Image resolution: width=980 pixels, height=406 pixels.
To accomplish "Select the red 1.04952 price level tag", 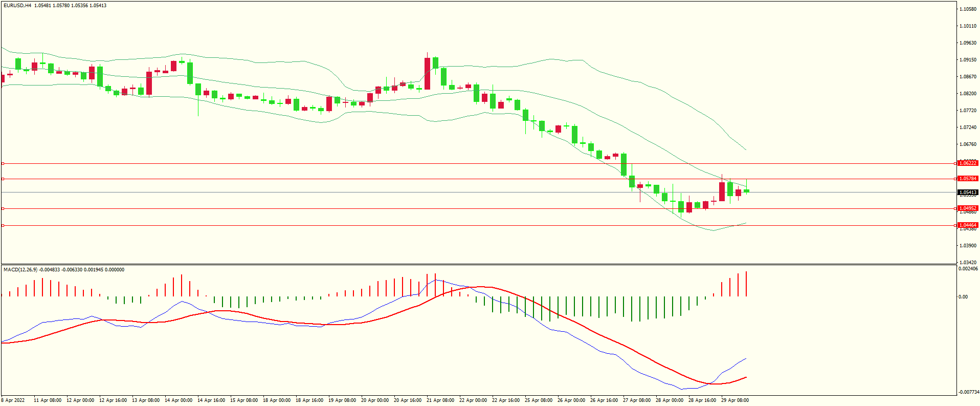I will 968,208.
